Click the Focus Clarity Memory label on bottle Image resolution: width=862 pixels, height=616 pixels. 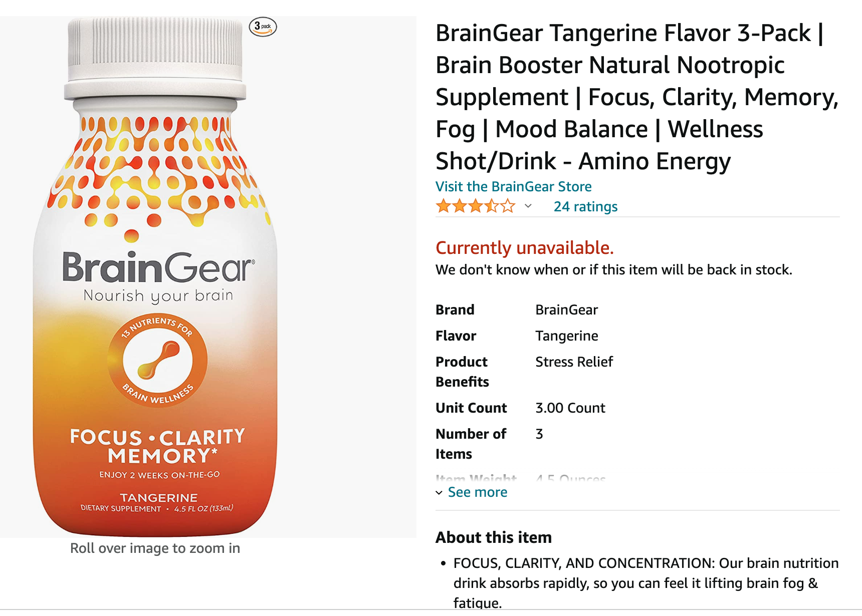(158, 446)
